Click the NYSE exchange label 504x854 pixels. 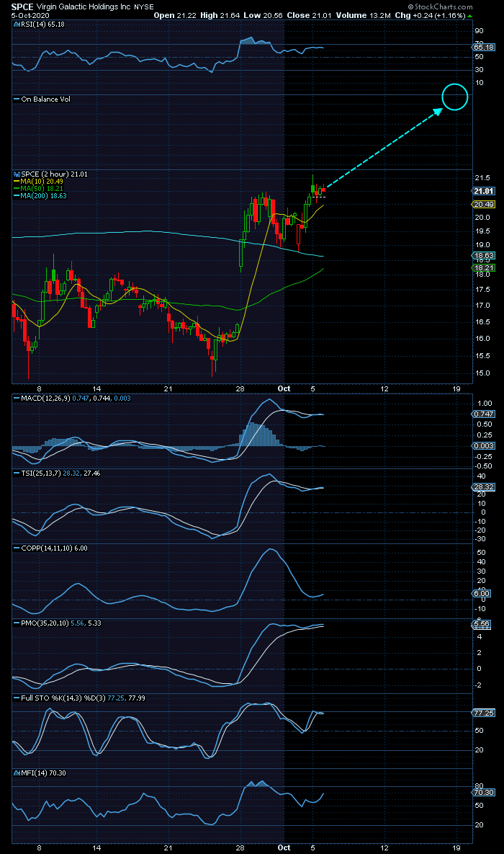(144, 7)
